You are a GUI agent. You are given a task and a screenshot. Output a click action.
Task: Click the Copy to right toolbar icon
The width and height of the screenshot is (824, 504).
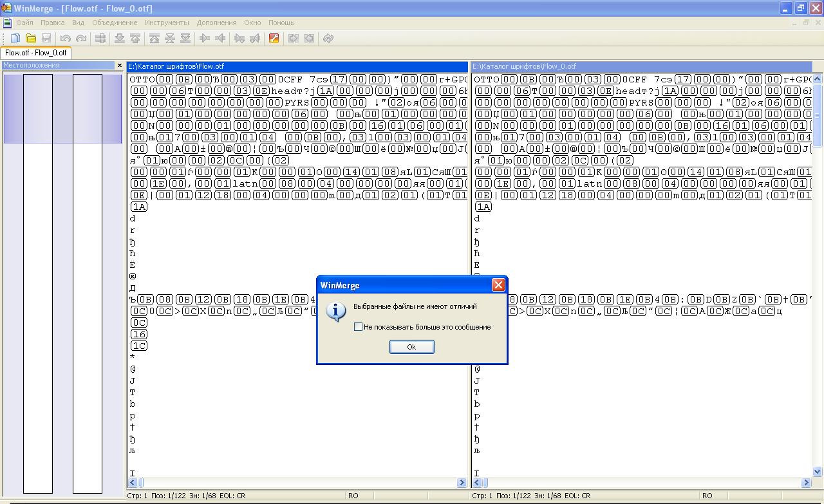tap(205, 39)
